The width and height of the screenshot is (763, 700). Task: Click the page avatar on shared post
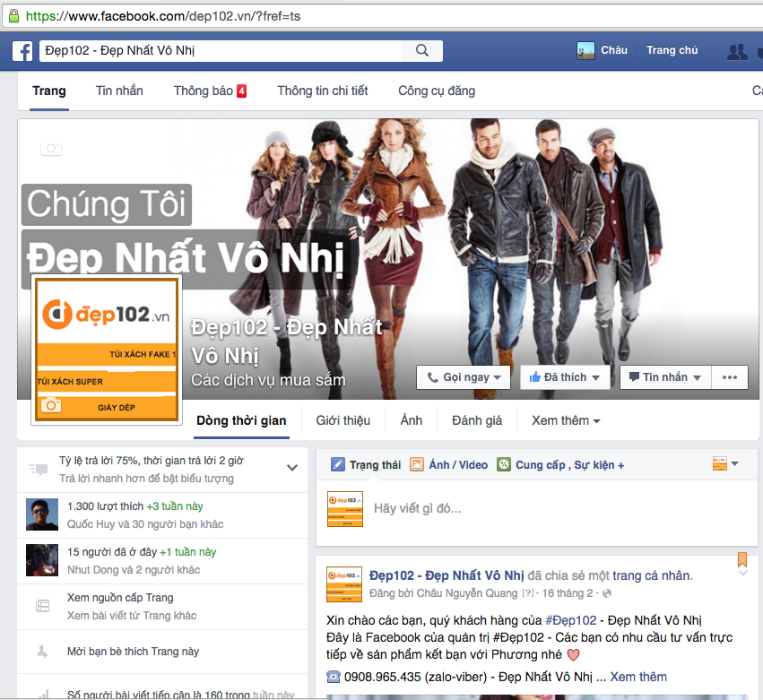tap(344, 584)
